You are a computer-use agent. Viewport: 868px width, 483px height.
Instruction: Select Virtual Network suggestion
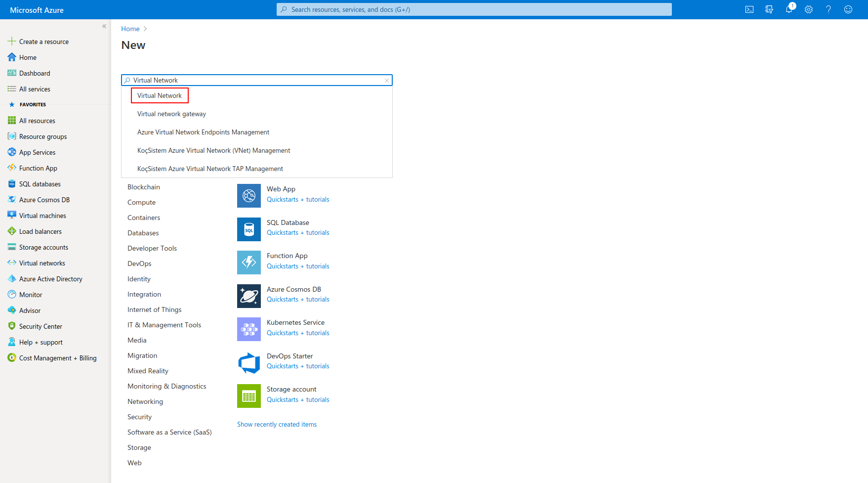click(x=160, y=95)
